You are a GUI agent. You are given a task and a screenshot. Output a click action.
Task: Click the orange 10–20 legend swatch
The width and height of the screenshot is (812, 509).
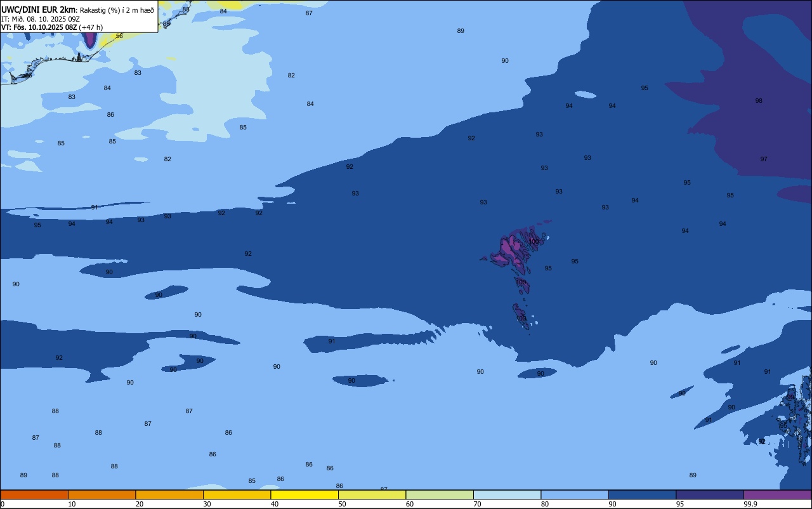[x=101, y=494]
